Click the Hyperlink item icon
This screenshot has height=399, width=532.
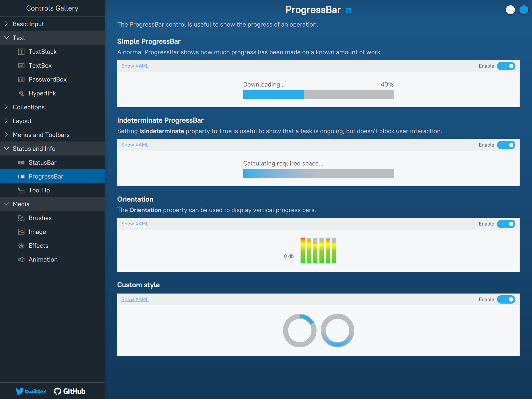(21, 93)
